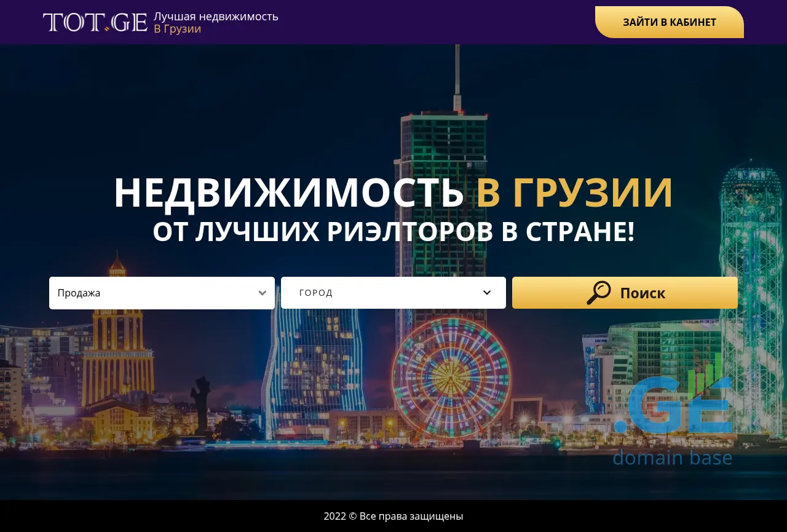
Task: Click the Поиск button label
Action: [x=643, y=293]
